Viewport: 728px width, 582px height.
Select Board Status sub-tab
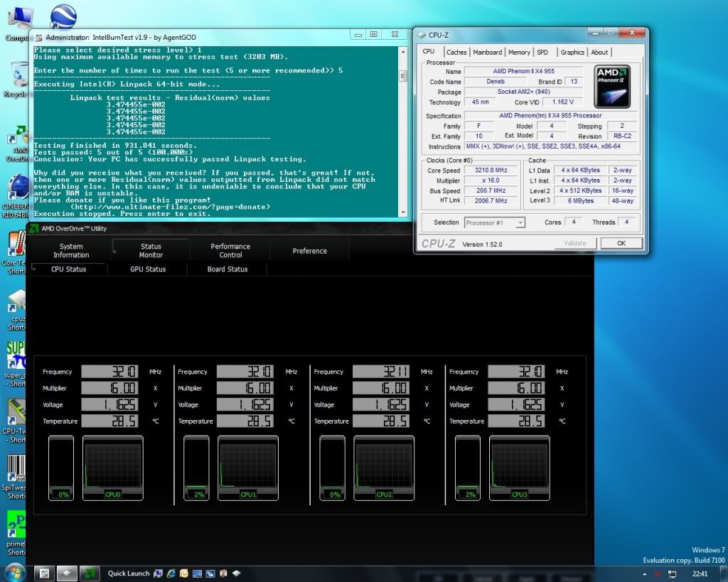click(x=227, y=269)
